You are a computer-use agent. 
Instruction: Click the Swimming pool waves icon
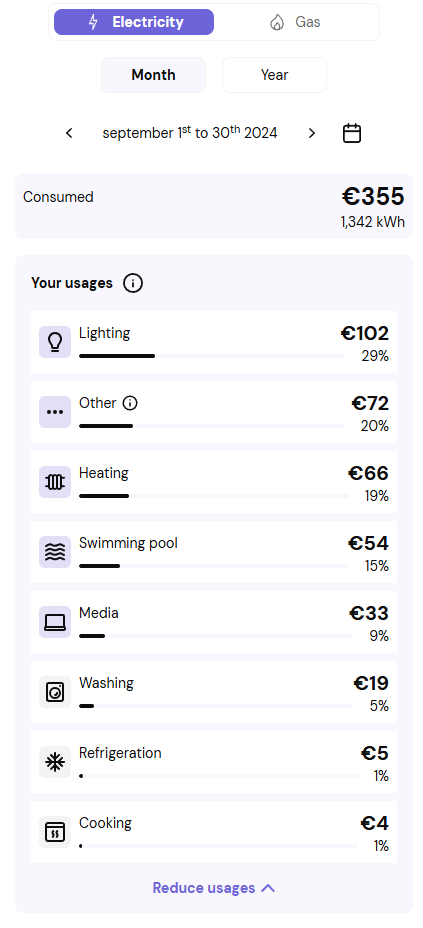[55, 552]
